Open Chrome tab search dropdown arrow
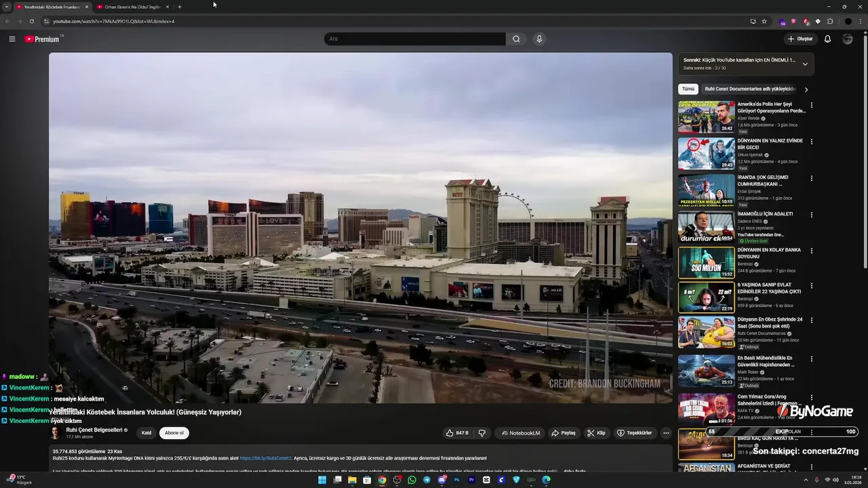The width and height of the screenshot is (868, 488). (7, 7)
